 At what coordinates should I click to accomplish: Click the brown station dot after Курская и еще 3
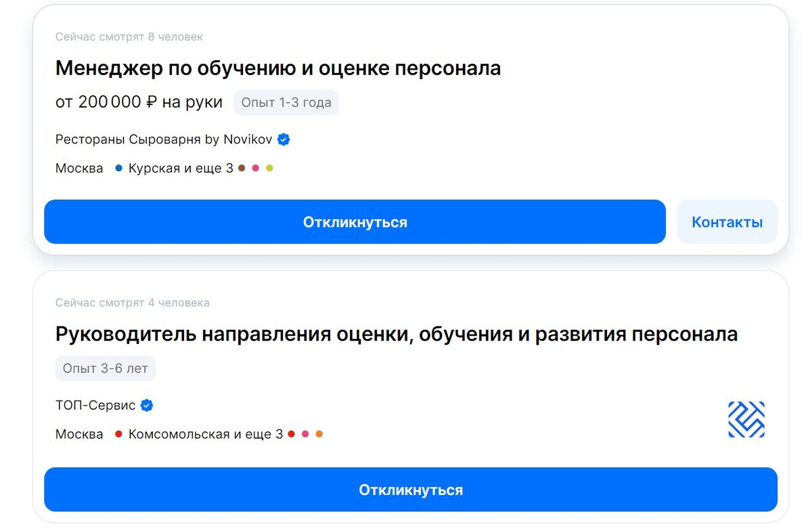point(240,167)
